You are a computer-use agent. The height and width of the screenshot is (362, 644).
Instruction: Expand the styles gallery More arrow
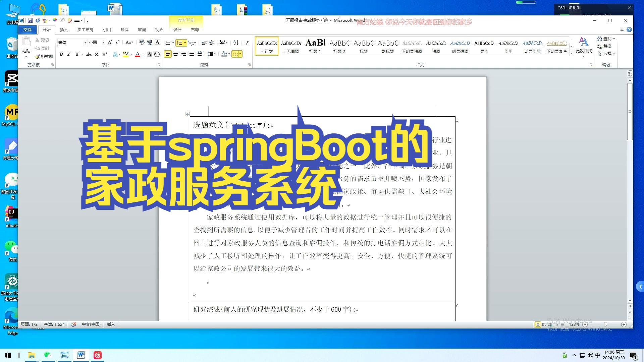point(572,53)
